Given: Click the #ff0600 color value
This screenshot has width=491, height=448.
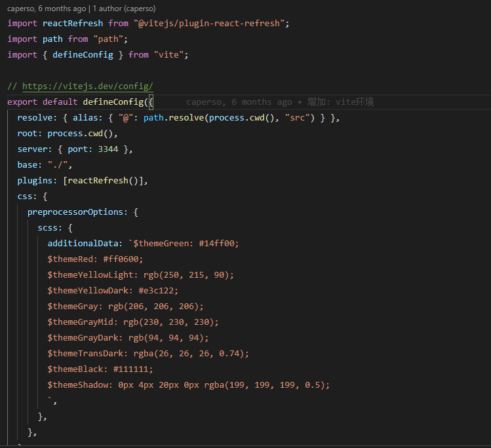Looking at the screenshot, I should 121,259.
